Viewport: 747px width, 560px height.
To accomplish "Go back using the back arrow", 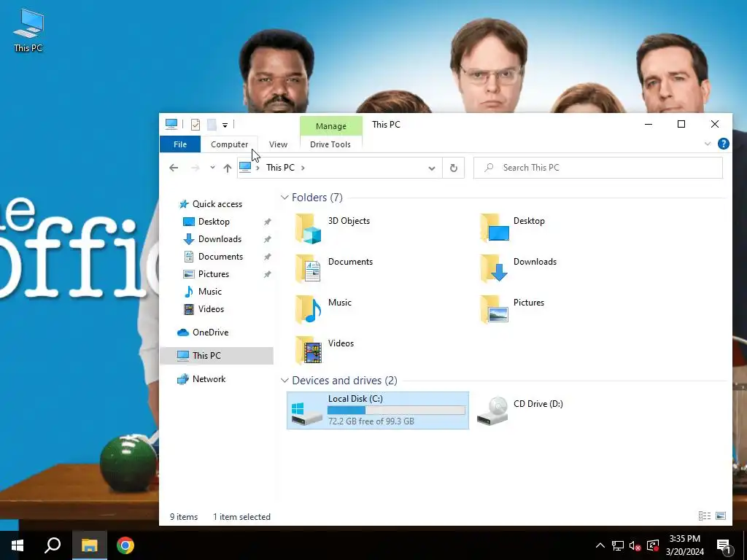I will [174, 168].
